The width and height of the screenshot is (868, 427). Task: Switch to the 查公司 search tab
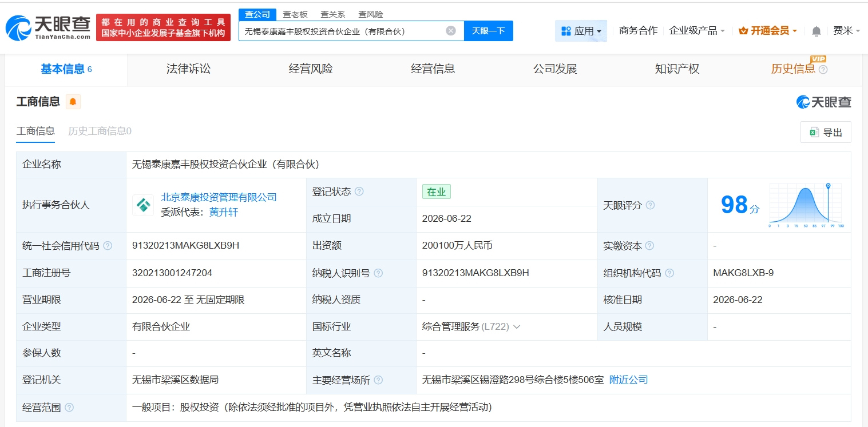(x=257, y=14)
